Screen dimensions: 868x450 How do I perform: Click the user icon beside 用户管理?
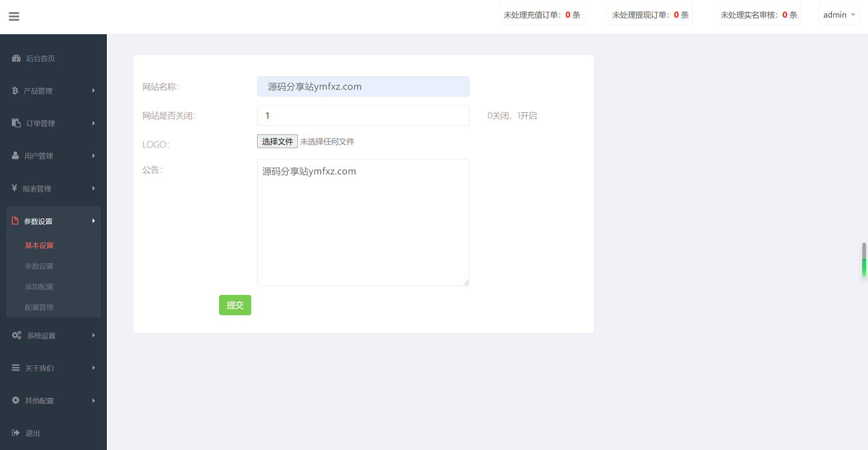coord(15,156)
